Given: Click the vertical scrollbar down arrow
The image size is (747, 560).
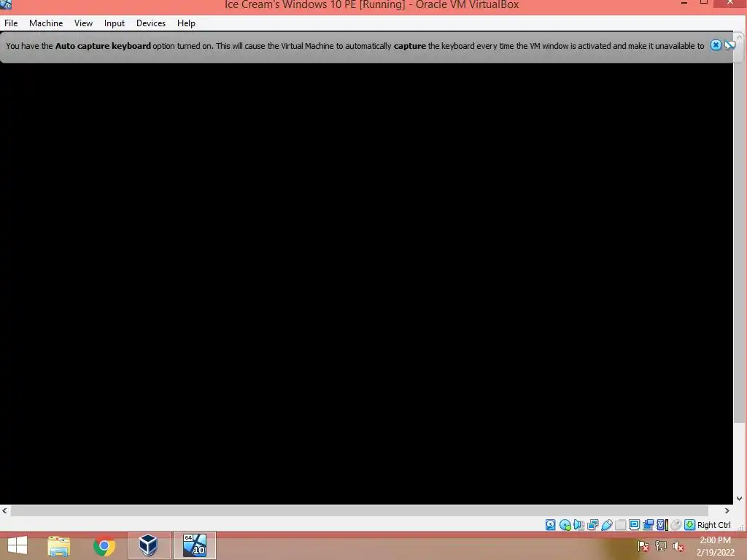Looking at the screenshot, I should point(739,499).
